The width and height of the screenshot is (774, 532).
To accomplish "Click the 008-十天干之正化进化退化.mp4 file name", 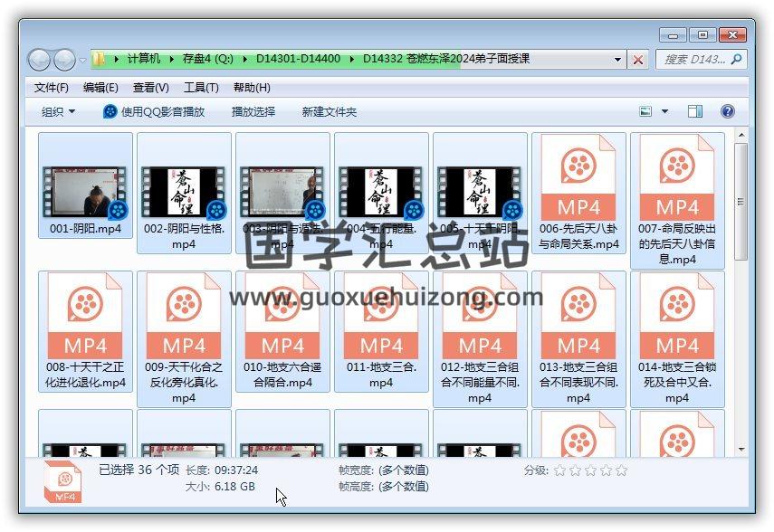I will [85, 375].
